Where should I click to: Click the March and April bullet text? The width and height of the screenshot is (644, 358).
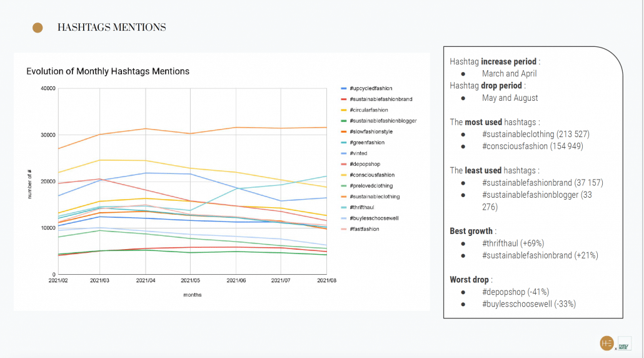[x=510, y=74]
